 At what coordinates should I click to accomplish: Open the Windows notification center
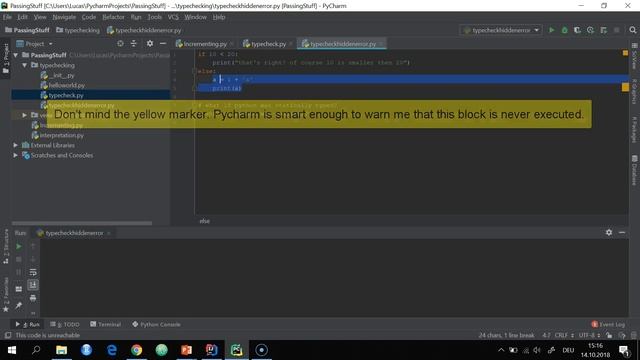coord(624,350)
